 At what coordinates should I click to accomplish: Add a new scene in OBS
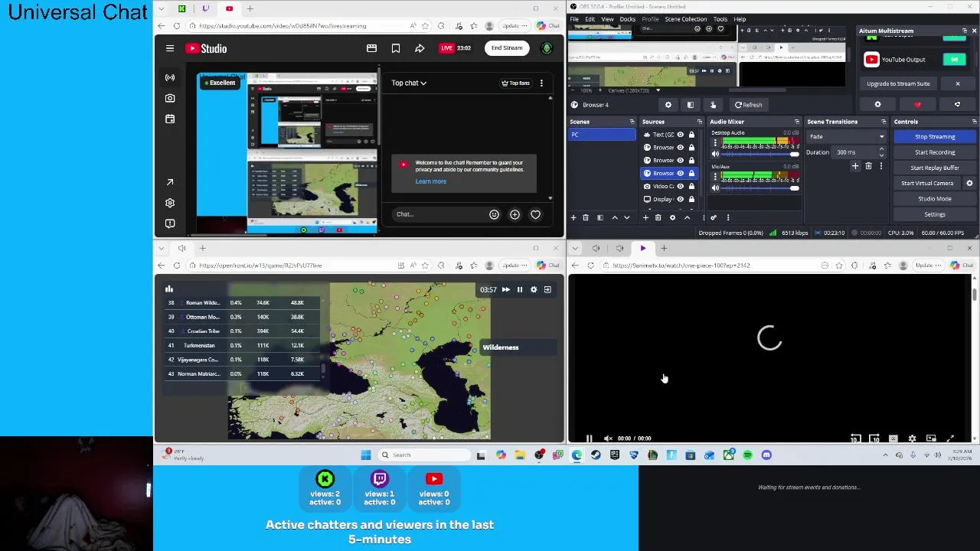[x=573, y=217]
